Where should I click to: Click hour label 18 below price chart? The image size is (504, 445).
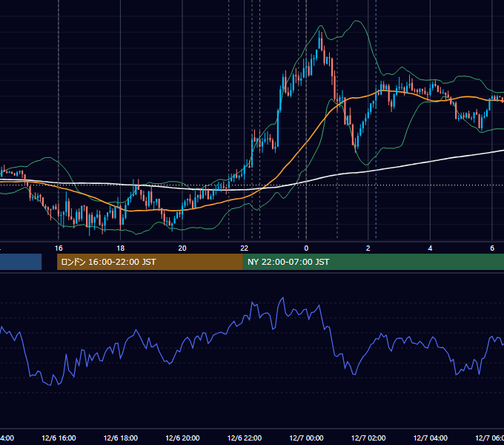121,248
